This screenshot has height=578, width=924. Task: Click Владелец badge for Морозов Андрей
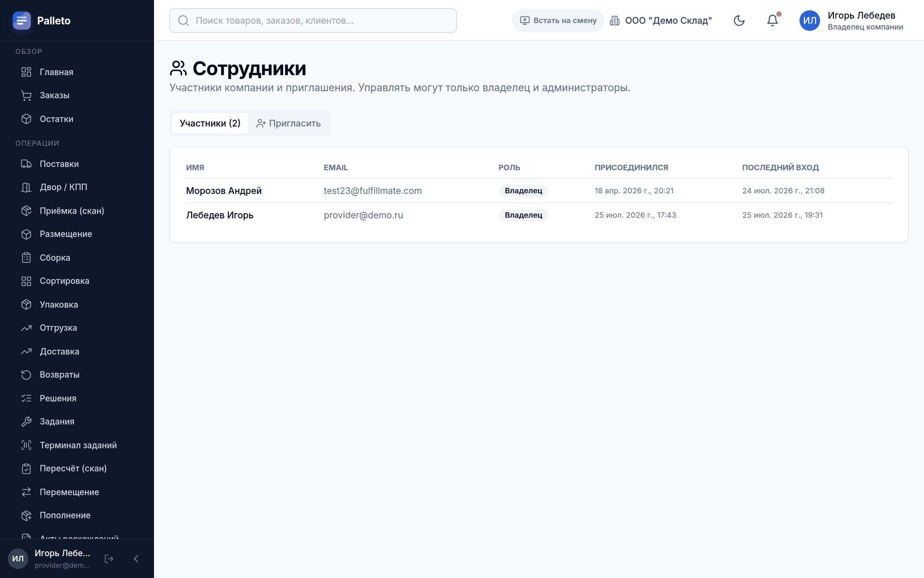point(524,191)
